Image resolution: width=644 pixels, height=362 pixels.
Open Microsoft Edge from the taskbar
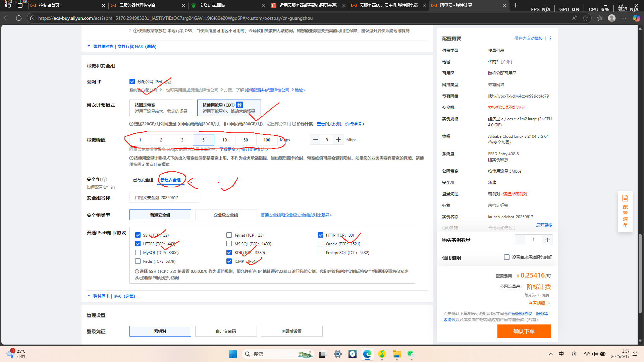(x=367, y=354)
